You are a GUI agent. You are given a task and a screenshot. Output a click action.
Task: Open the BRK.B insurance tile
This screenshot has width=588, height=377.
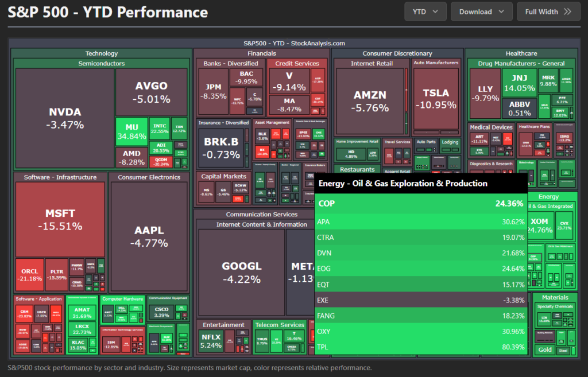222,148
